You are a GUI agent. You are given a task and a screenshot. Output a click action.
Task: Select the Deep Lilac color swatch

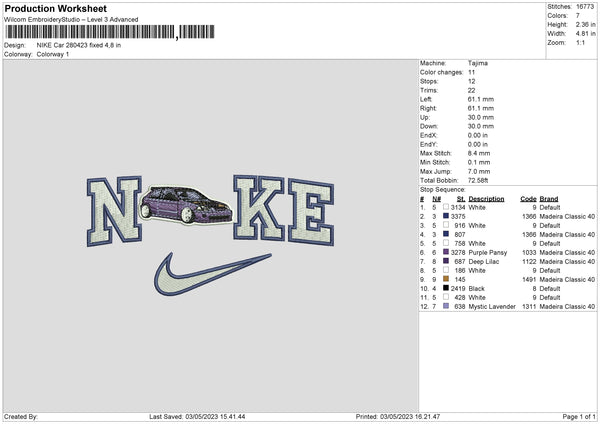pyautogui.click(x=446, y=261)
